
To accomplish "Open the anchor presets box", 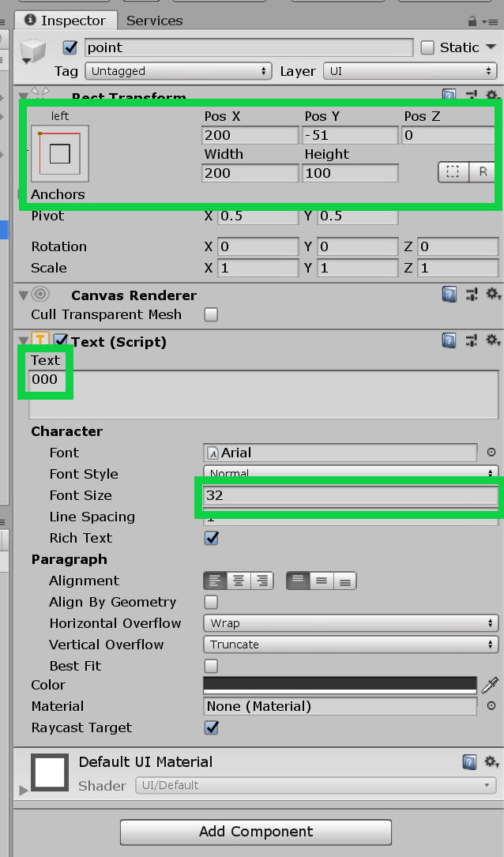I will (60, 153).
